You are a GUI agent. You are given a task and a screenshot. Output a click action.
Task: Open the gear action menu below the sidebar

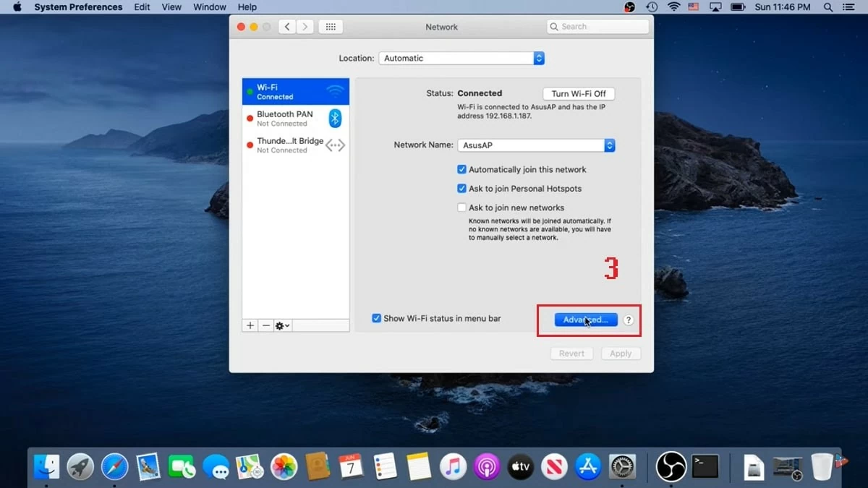click(x=281, y=325)
